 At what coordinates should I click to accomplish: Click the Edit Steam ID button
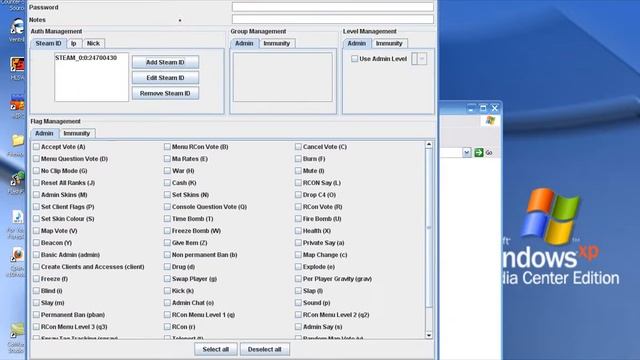pyautogui.click(x=165, y=78)
